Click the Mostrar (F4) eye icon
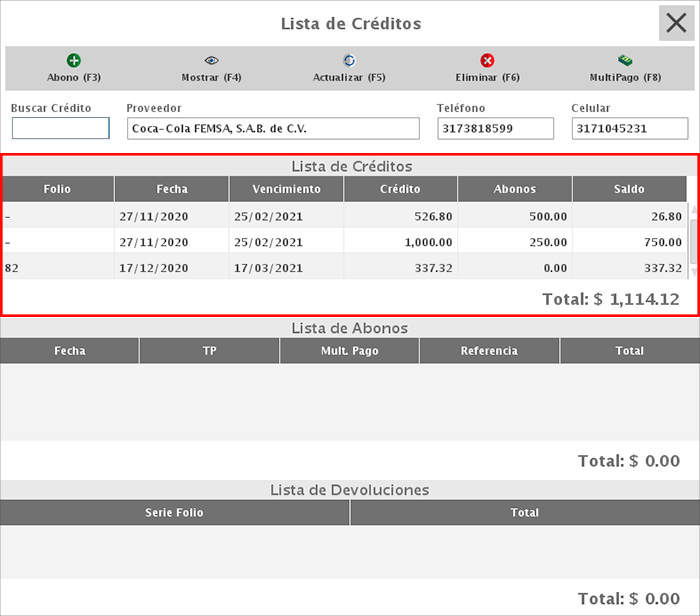 [x=211, y=61]
